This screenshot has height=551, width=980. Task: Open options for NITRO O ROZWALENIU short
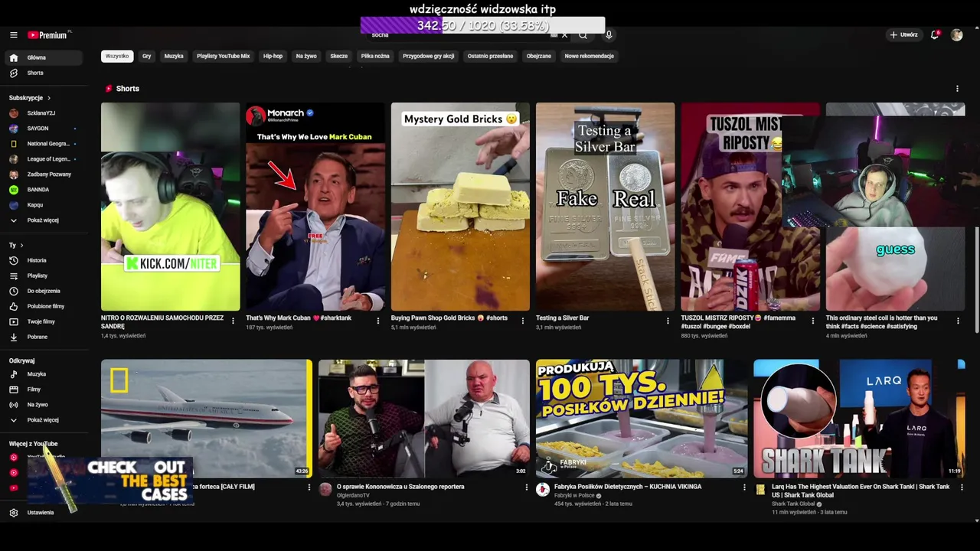[x=233, y=321]
